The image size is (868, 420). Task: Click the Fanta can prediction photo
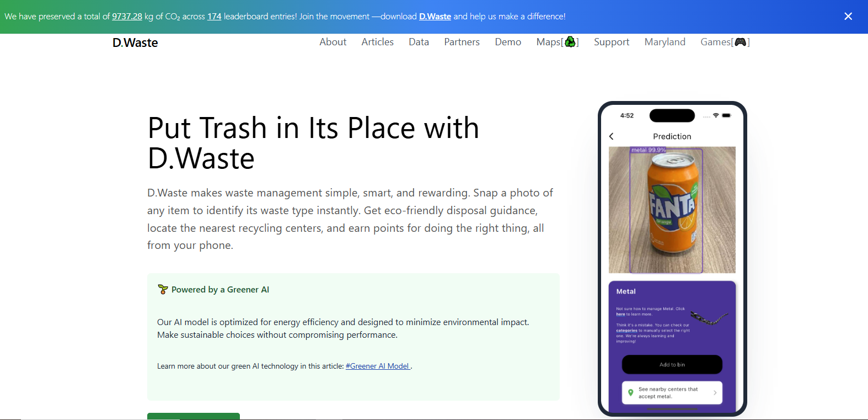click(672, 210)
